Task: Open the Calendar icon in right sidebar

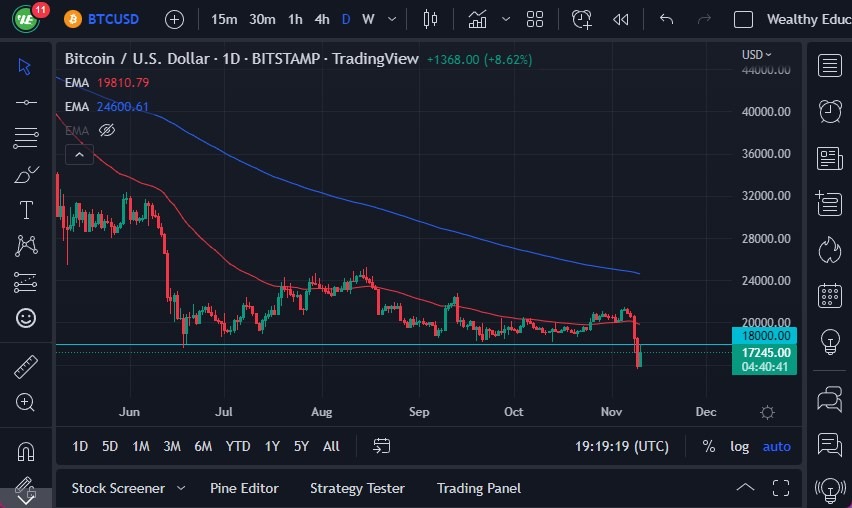Action: tap(829, 295)
